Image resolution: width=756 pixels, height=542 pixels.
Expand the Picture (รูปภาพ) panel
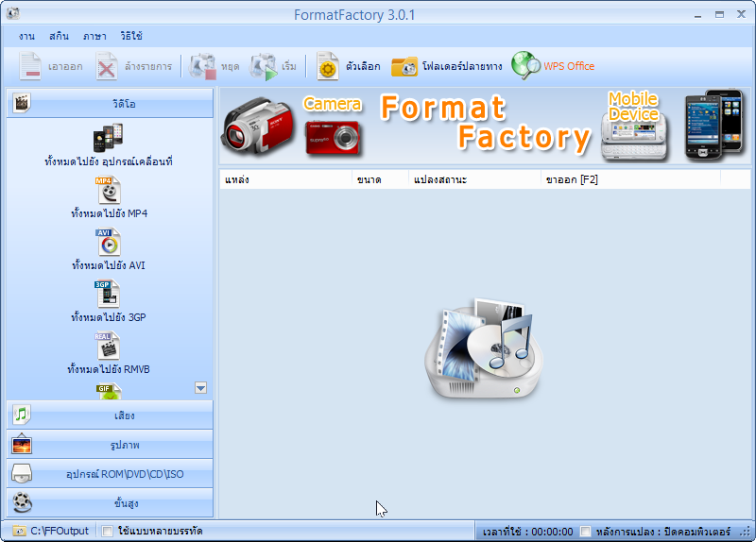coord(110,444)
